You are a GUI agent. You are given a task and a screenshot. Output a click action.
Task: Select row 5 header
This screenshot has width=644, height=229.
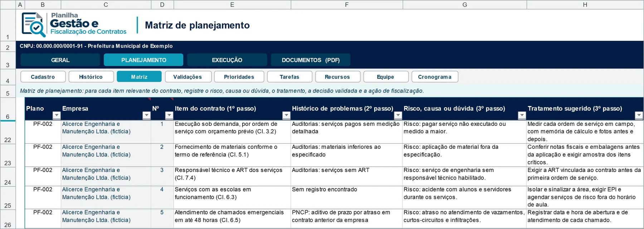[8, 91]
